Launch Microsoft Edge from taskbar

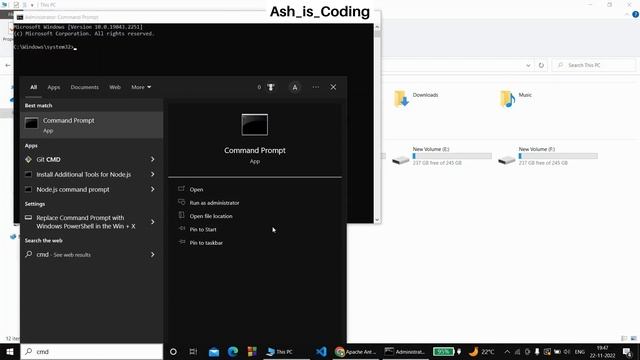point(233,351)
